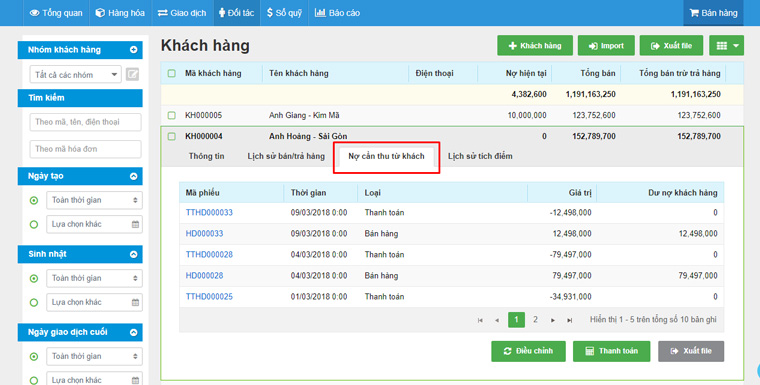This screenshot has height=385, width=760.
Task: Switch to the Thông tin tab
Action: (206, 156)
